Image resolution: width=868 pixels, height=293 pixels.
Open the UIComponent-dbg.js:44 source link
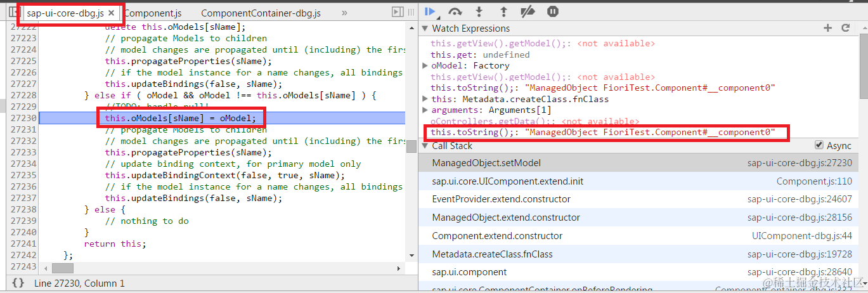(x=802, y=236)
